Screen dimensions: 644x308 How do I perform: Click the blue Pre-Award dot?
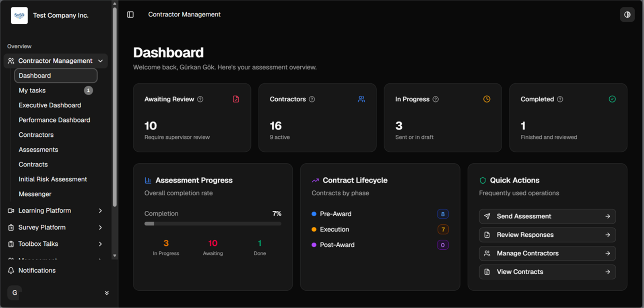tap(314, 214)
